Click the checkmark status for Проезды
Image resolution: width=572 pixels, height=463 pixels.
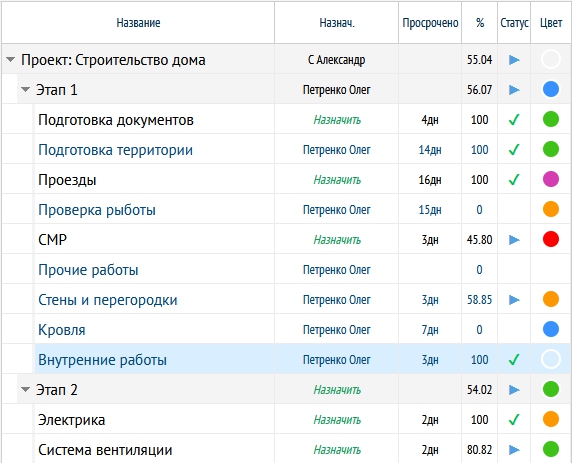[x=514, y=180]
